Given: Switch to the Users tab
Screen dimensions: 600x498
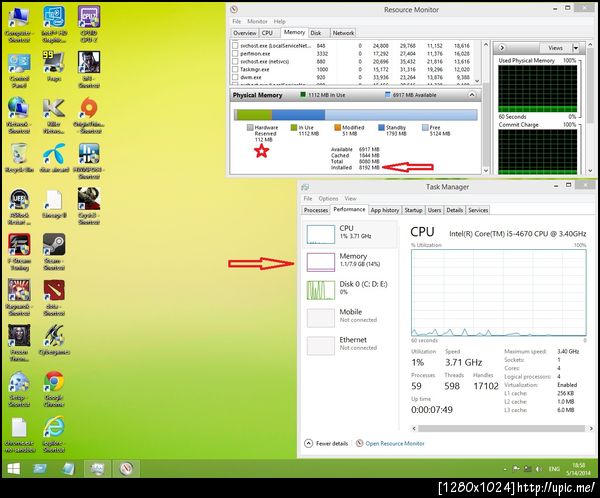Looking at the screenshot, I should click(x=434, y=210).
